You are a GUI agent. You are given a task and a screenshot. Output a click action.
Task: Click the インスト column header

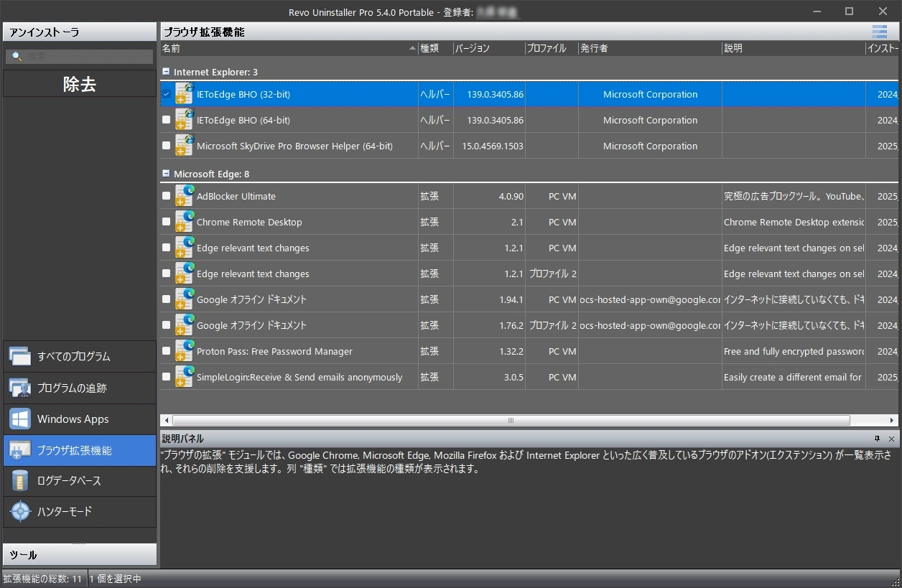[883, 48]
